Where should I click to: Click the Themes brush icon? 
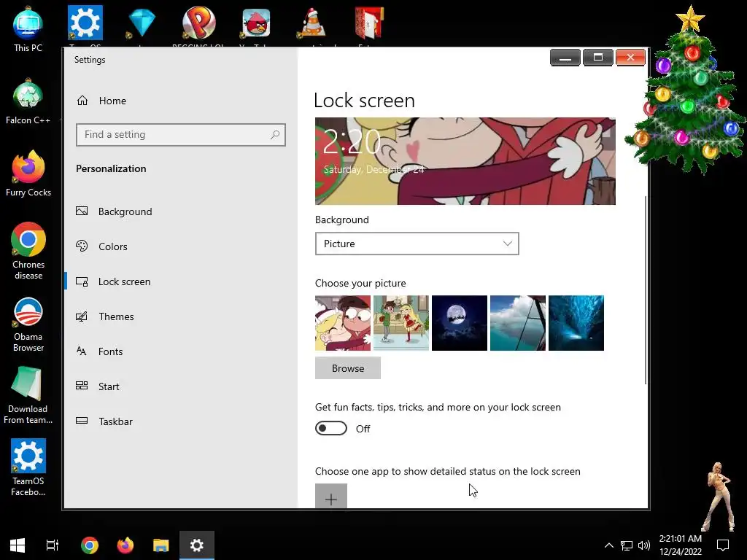[82, 316]
